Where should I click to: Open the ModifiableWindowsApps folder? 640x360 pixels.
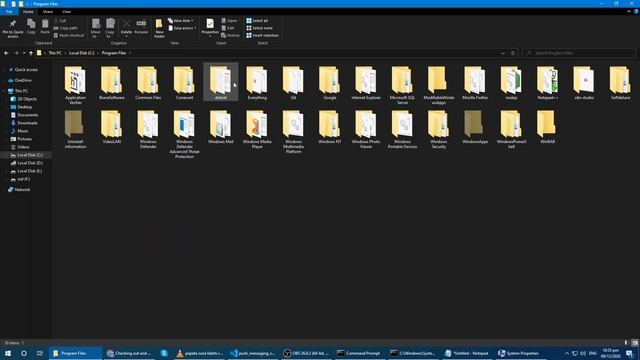click(x=439, y=85)
